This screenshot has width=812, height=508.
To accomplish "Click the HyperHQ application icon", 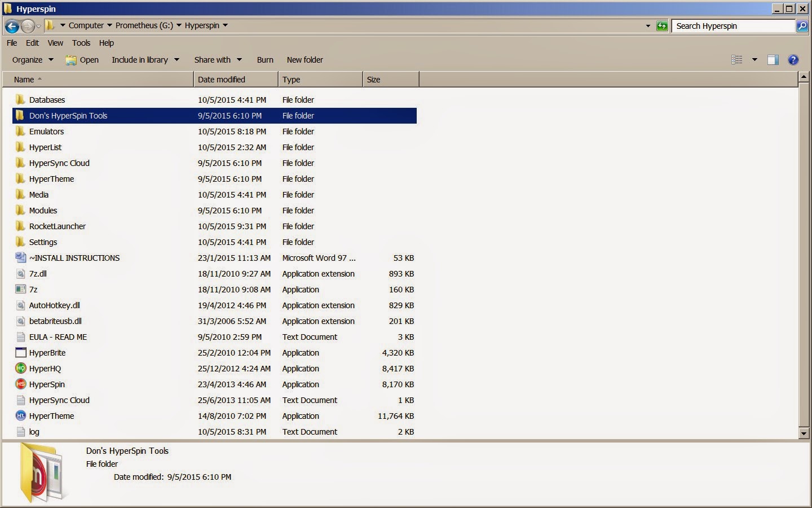I will pos(20,369).
